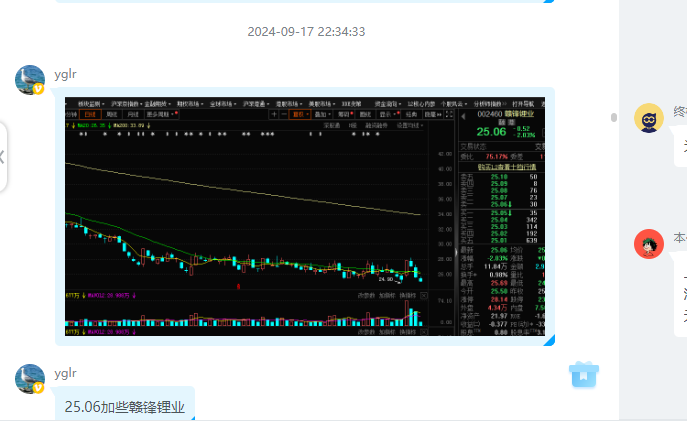Open the blue gift box icon
The height and width of the screenshot is (421, 687).
tap(584, 374)
